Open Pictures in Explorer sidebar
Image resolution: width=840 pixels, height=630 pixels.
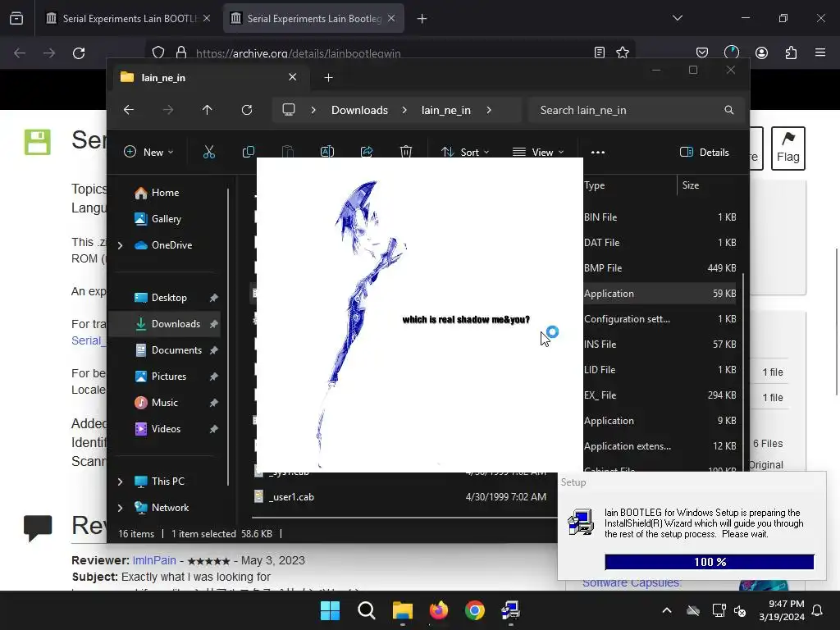point(169,377)
